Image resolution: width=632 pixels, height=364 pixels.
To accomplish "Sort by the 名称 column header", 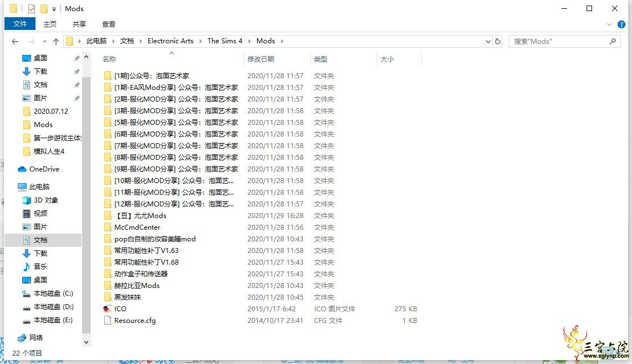I will tap(109, 59).
